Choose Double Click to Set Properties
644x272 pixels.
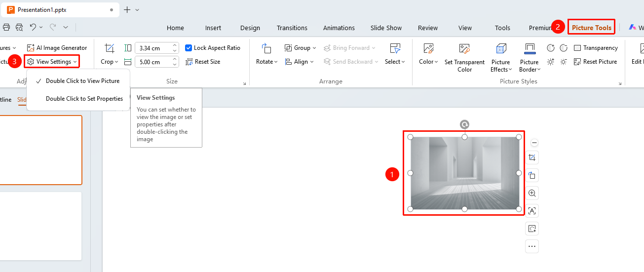(78, 99)
